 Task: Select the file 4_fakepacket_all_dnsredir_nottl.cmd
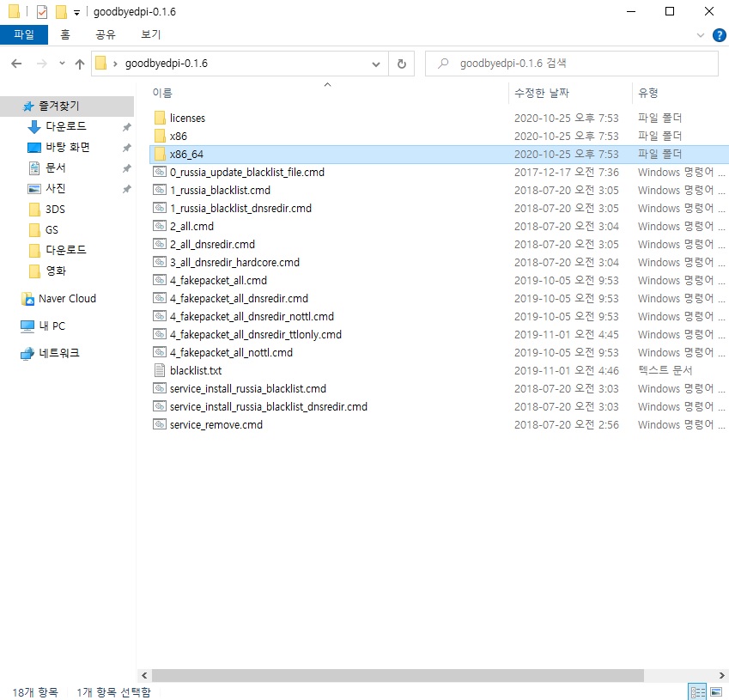click(x=252, y=316)
